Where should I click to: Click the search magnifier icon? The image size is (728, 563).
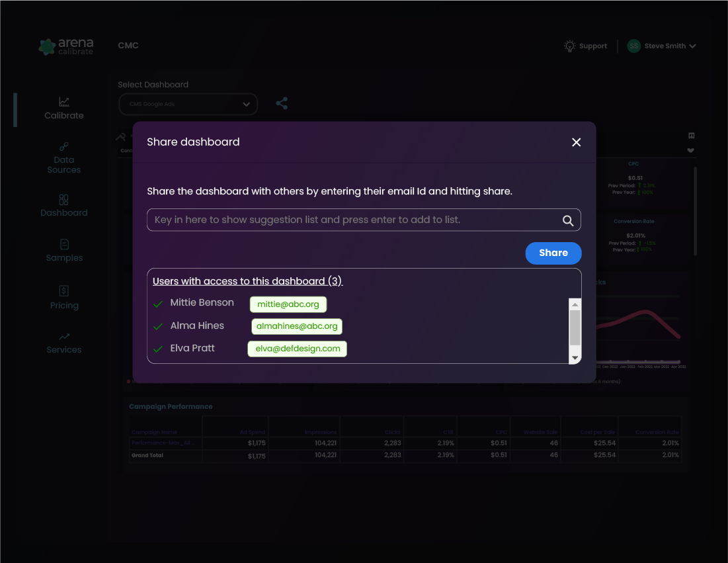(568, 221)
